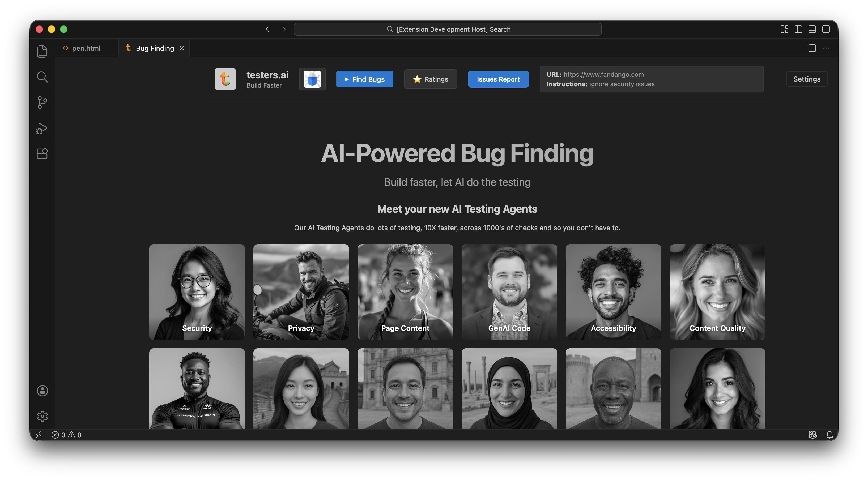Open the Extensions view
The image size is (868, 480).
(x=42, y=154)
